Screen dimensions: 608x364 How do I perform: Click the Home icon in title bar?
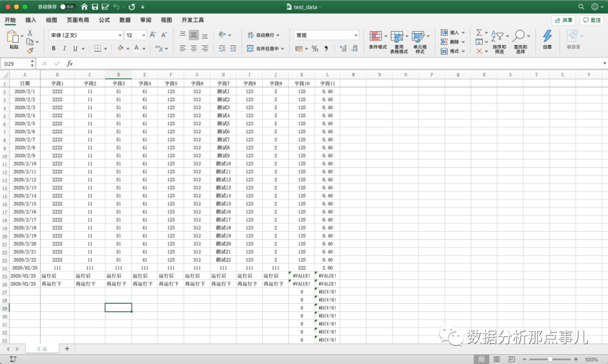84,7
